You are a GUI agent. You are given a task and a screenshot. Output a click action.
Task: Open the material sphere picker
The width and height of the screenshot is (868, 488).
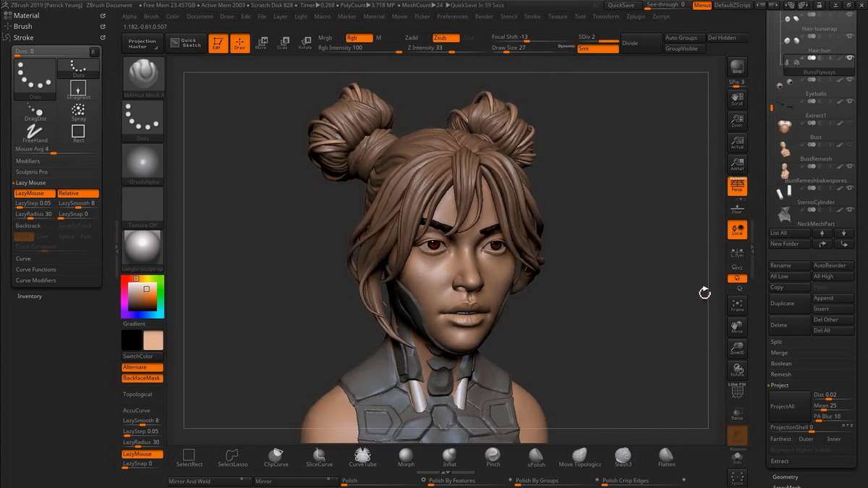pos(143,251)
